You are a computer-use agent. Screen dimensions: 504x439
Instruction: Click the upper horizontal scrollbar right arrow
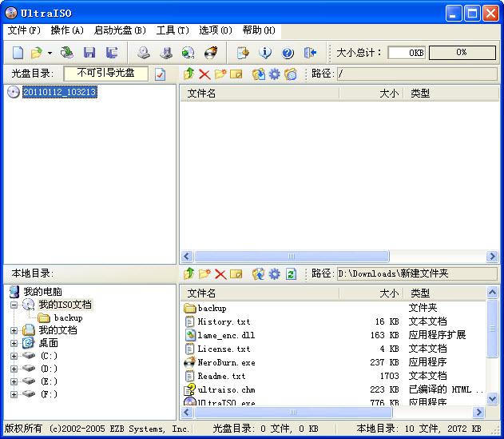492,257
